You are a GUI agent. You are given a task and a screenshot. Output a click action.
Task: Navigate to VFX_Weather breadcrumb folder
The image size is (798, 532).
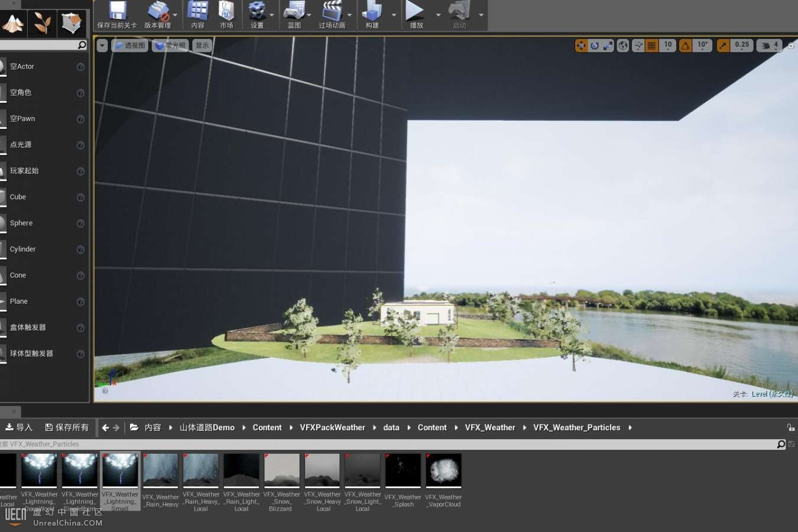click(490, 427)
